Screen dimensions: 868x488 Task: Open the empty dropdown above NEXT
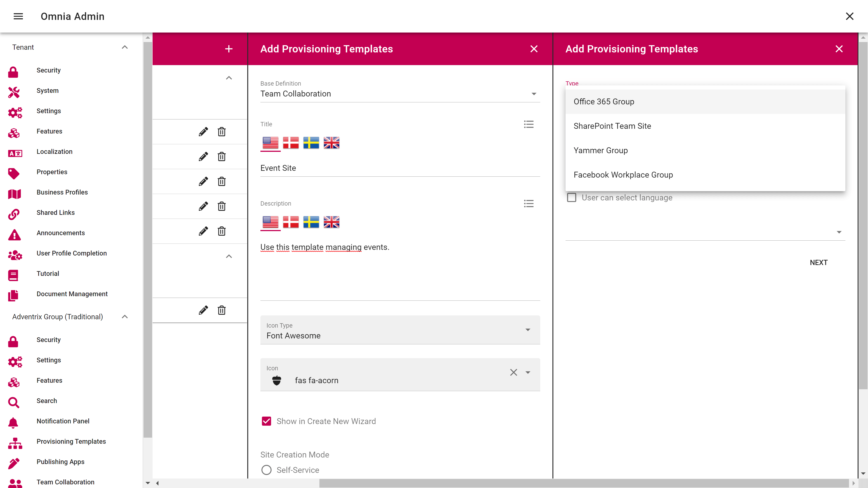[x=705, y=232]
